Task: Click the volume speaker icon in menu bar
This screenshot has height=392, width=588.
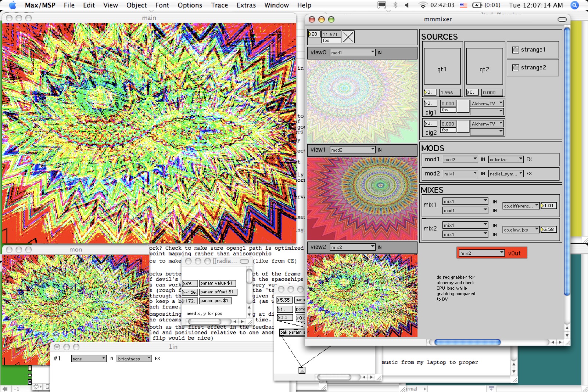Action: 407,5
